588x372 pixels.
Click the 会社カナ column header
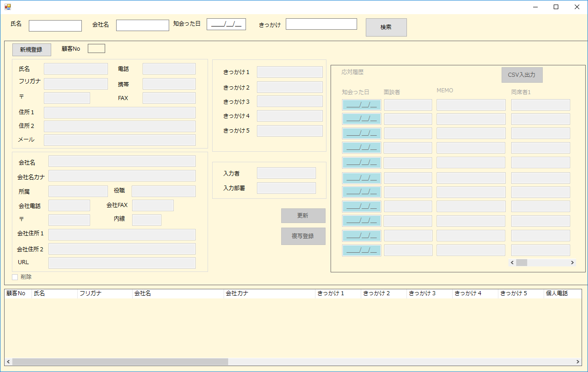269,293
